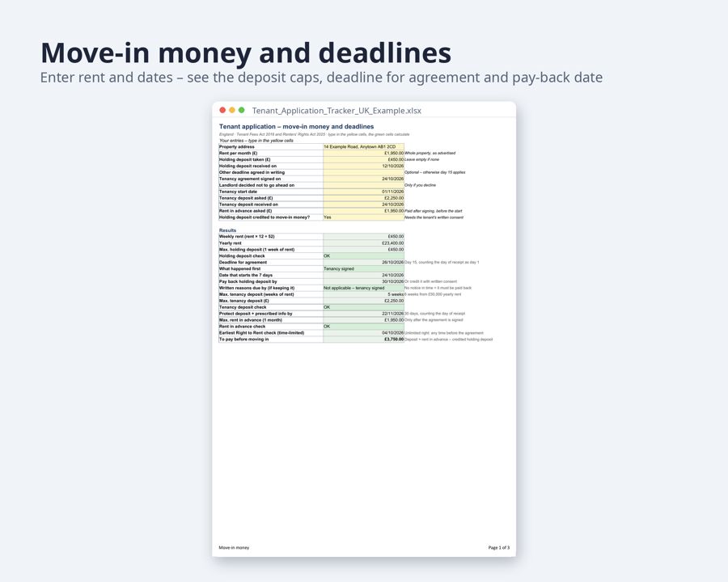Click the red close dot of the spreadsheet window
728x582 pixels.
(x=222, y=110)
